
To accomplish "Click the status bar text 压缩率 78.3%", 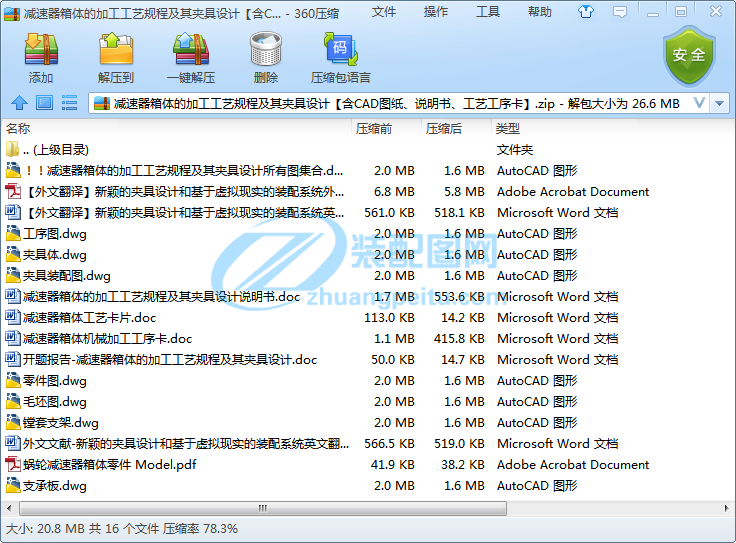I will coord(200,528).
